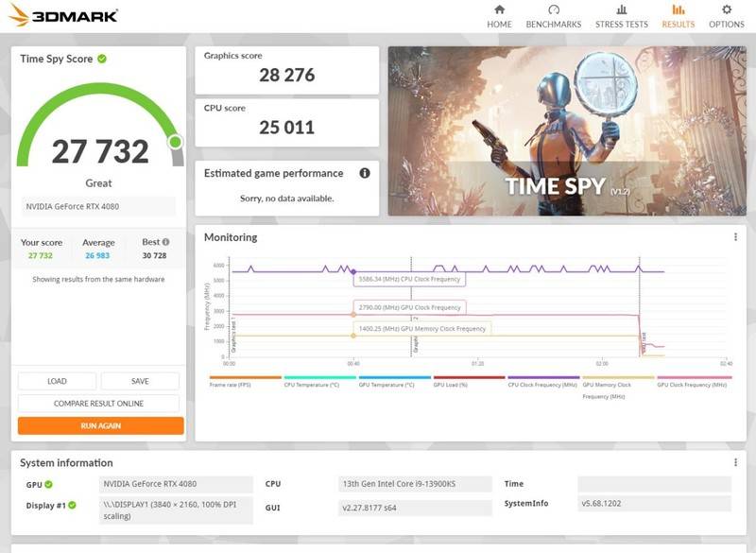756x553 pixels.
Task: Click the Estimated game performance info icon
Action: [365, 173]
